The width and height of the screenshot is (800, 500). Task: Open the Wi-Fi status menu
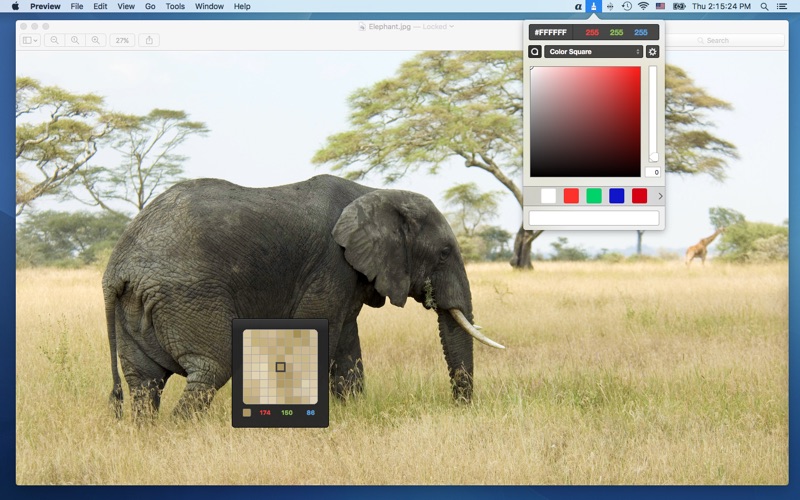pos(642,7)
